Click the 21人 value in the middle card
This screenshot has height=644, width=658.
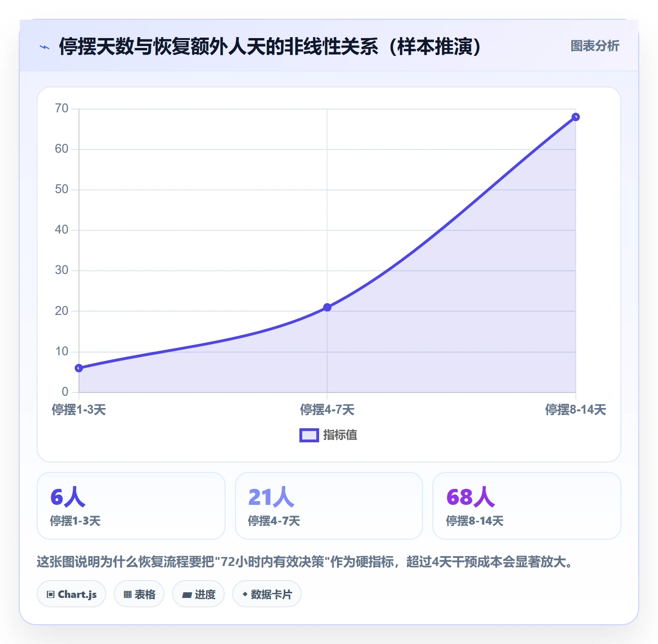[x=271, y=497]
